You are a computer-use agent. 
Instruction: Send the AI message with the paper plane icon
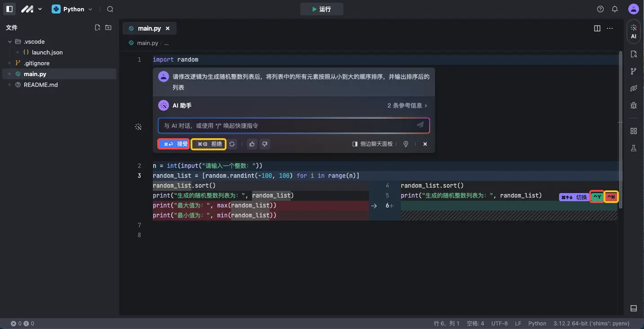pyautogui.click(x=420, y=125)
